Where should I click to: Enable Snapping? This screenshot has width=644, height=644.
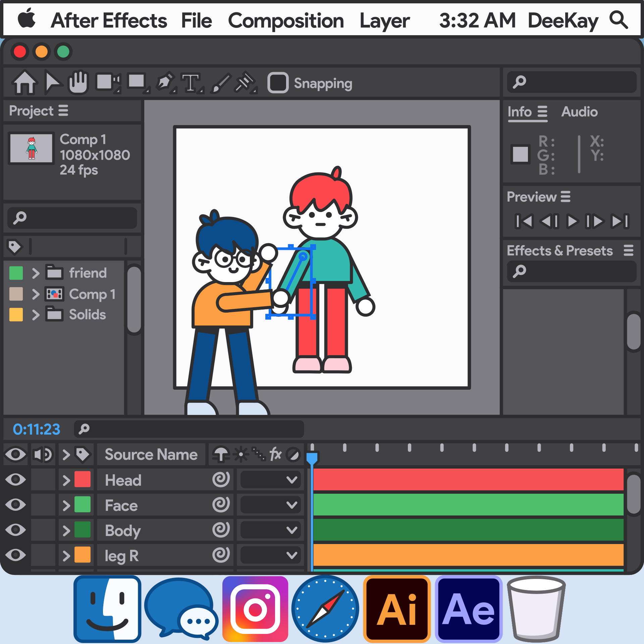tap(278, 83)
